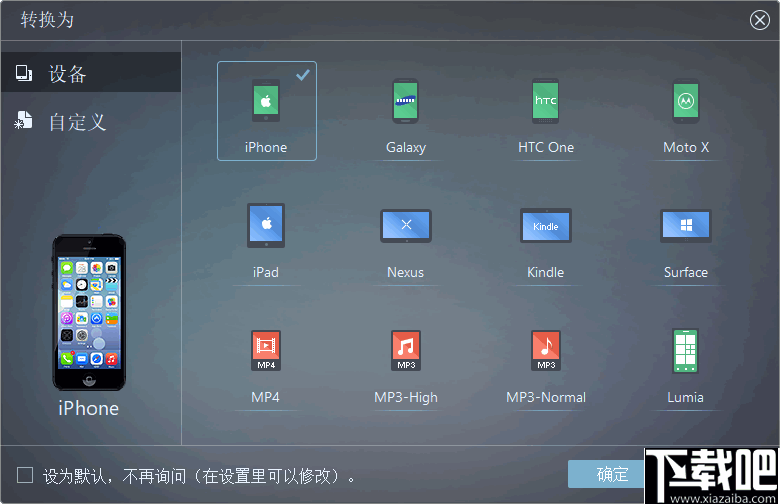Click the Surface label text

[x=686, y=272]
